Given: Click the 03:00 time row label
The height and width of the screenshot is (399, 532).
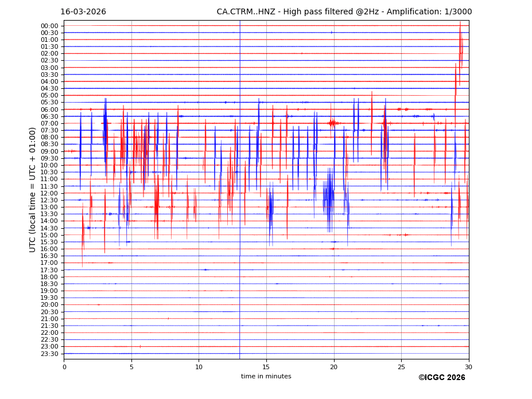Looking at the screenshot, I should [x=49, y=68].
